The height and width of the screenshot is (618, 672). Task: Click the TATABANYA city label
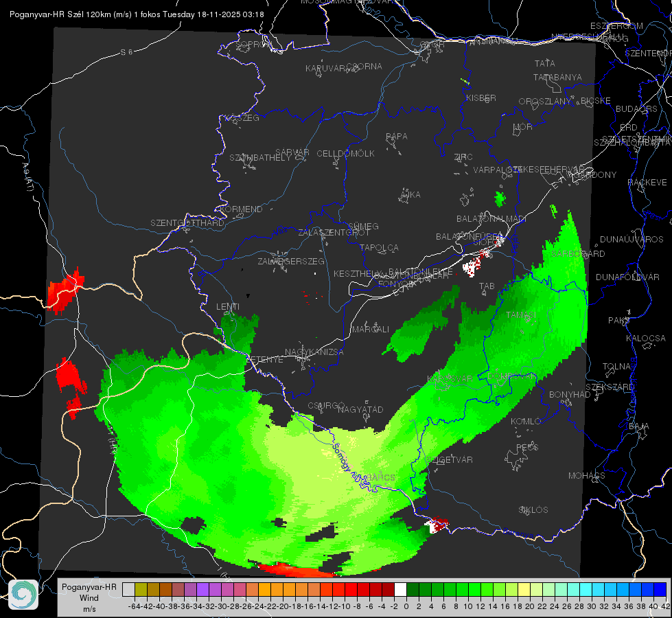pos(557,77)
